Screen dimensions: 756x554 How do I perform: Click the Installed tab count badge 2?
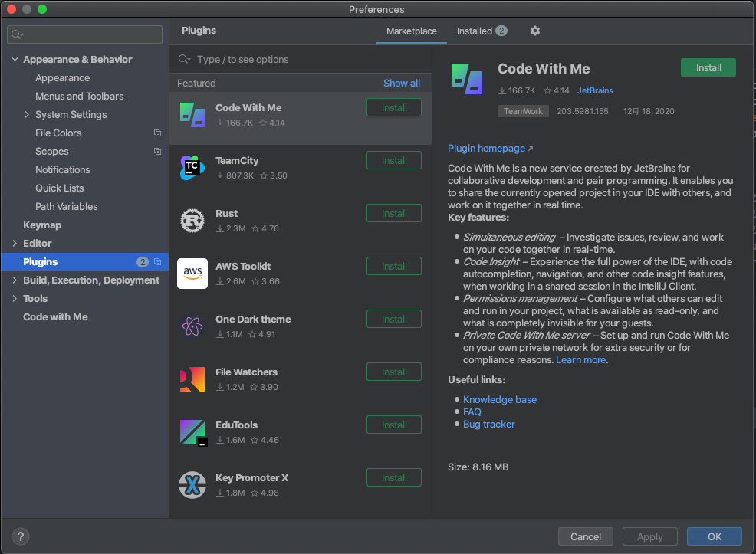click(501, 31)
